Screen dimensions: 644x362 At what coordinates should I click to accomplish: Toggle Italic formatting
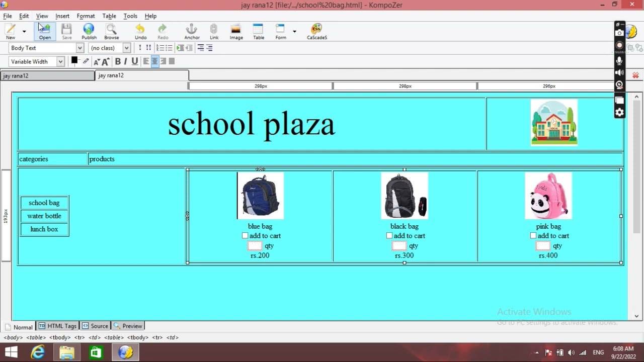(126, 61)
